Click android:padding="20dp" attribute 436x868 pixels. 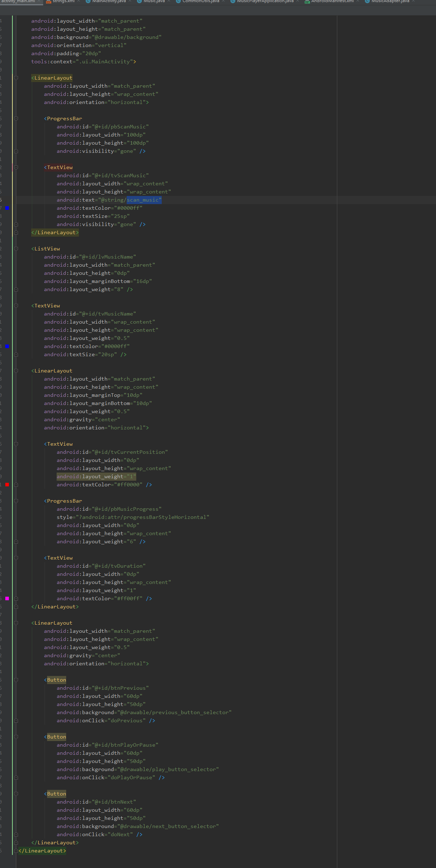coord(66,53)
